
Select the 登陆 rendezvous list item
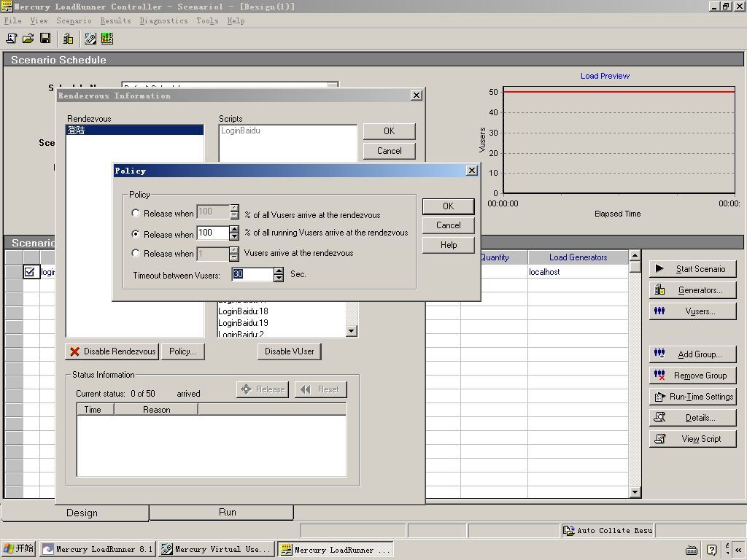(x=135, y=130)
